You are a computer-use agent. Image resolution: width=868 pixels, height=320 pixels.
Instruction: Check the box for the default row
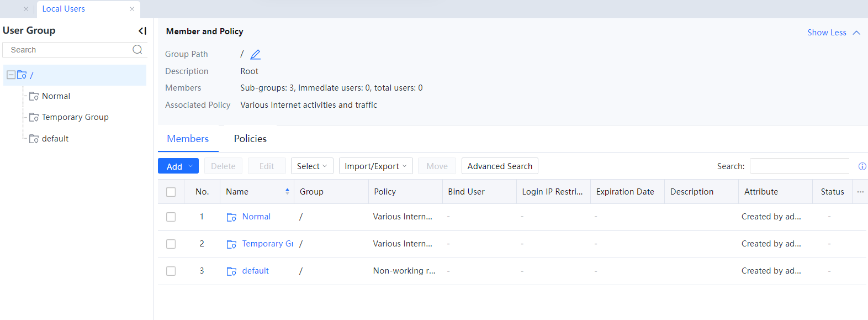pyautogui.click(x=171, y=271)
